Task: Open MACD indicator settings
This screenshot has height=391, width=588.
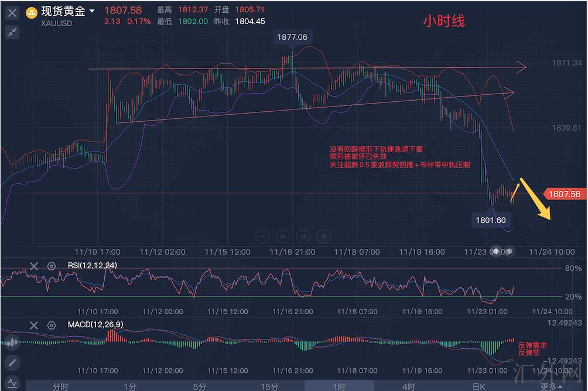Action: click(x=51, y=325)
